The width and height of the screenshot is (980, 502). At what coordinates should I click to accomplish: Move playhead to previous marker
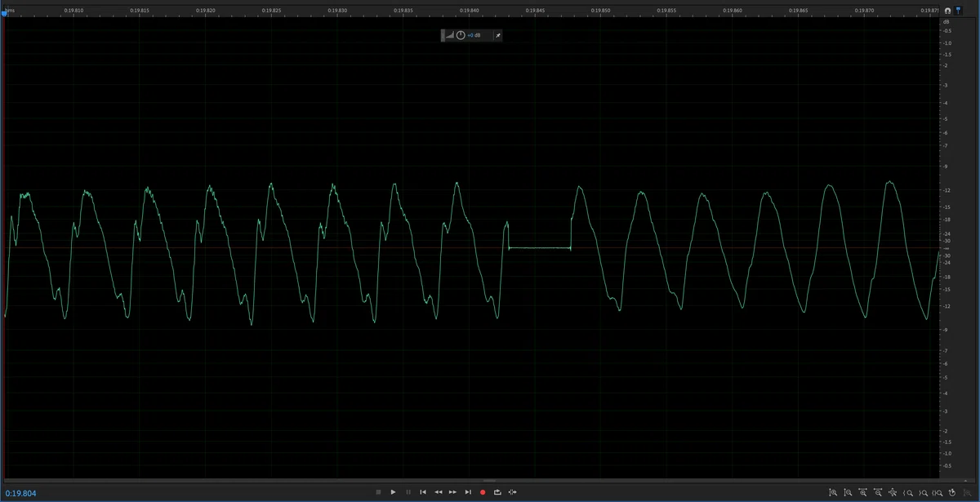click(x=423, y=492)
